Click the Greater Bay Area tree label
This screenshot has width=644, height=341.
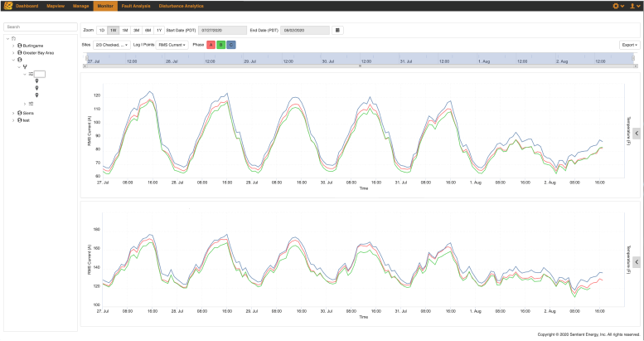[x=38, y=52]
